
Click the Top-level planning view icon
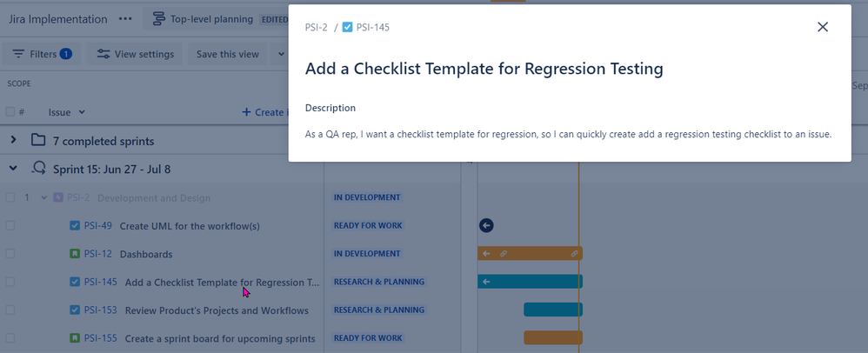click(159, 19)
